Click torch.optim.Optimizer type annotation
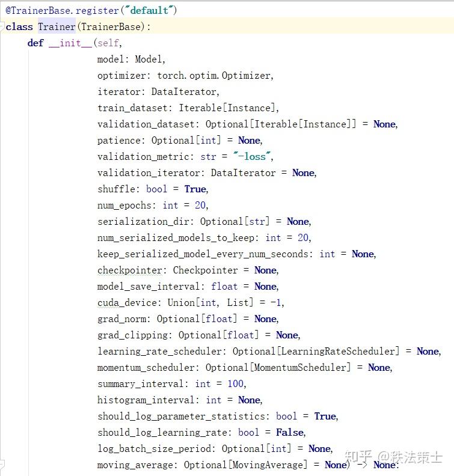454x476 pixels. (x=213, y=76)
